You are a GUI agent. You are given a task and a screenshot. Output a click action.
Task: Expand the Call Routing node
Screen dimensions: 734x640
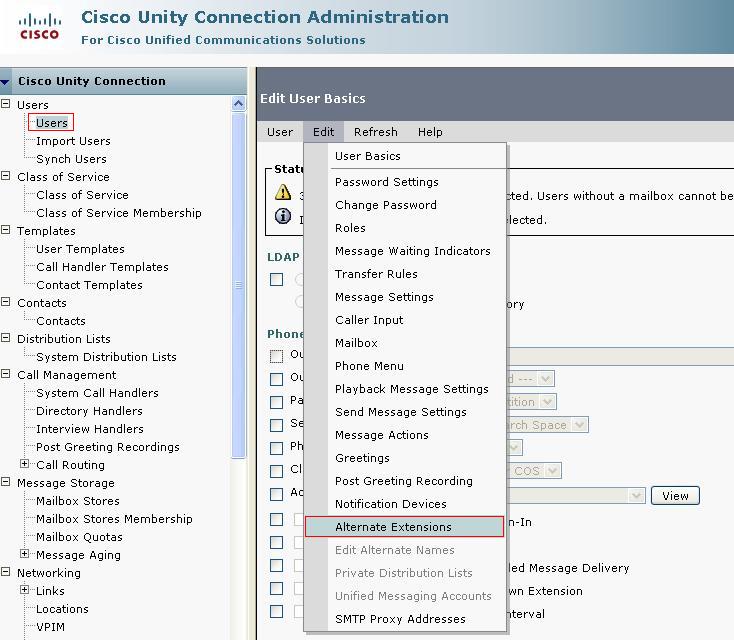(x=24, y=463)
